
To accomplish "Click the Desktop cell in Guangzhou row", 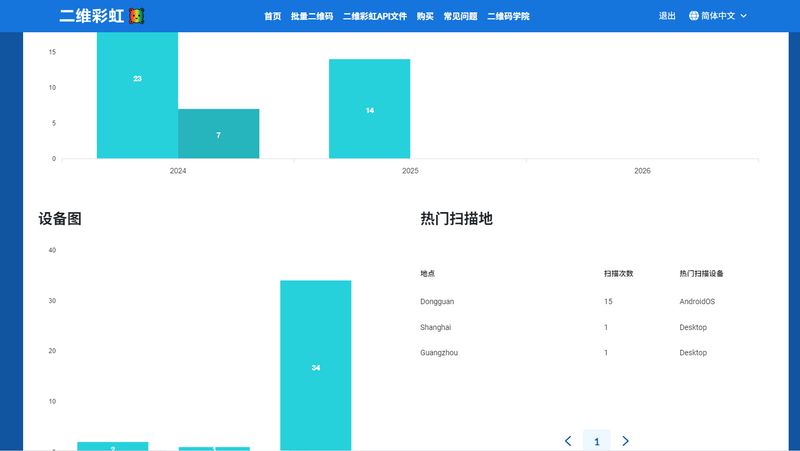I will coord(693,353).
